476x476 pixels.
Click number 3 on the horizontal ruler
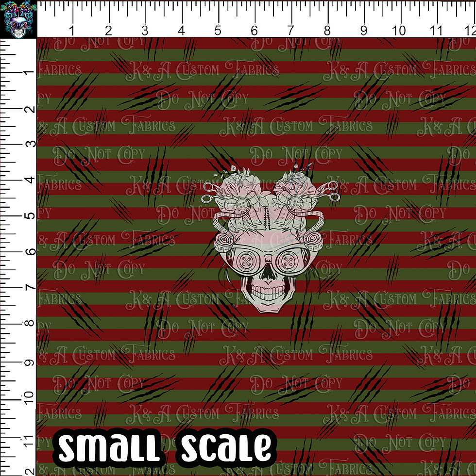145,31
